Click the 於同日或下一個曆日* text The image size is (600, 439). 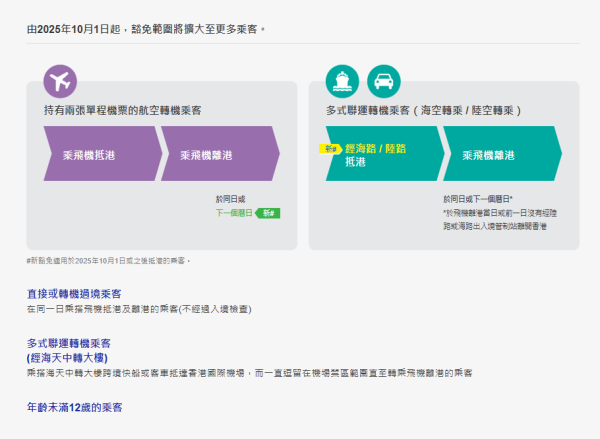[x=478, y=199]
